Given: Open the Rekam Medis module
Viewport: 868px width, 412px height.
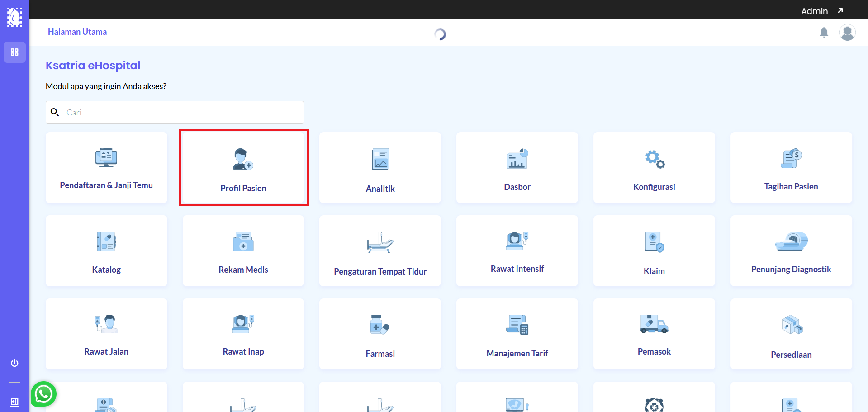Looking at the screenshot, I should point(243,251).
